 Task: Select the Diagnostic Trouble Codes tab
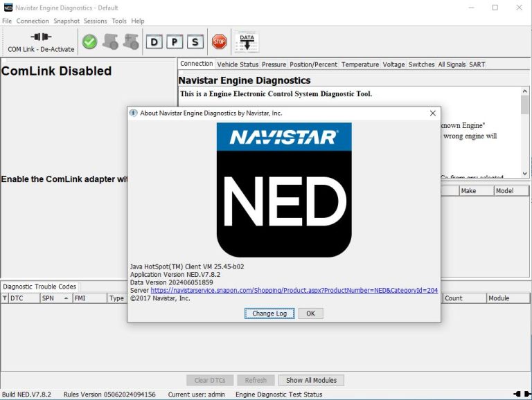tap(39, 287)
